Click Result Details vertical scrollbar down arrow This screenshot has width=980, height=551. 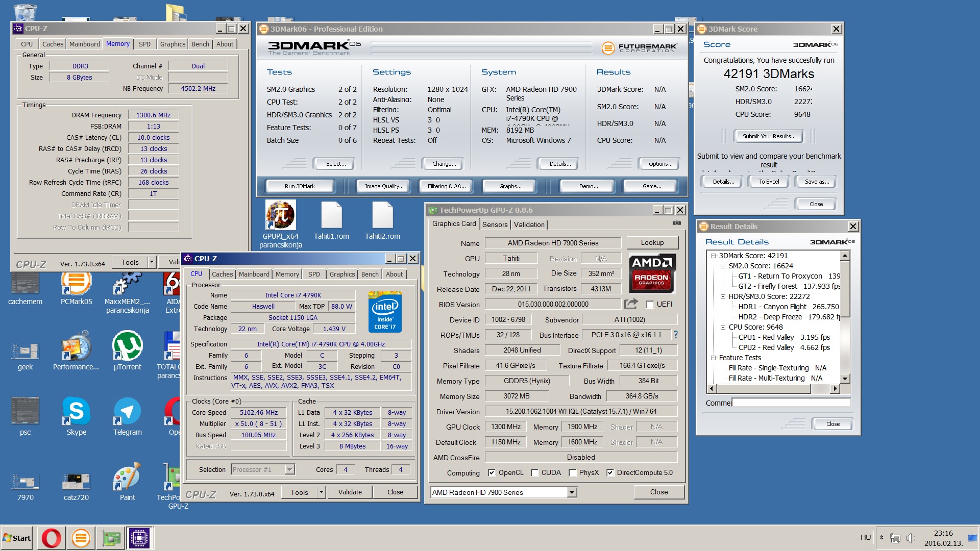pyautogui.click(x=845, y=379)
